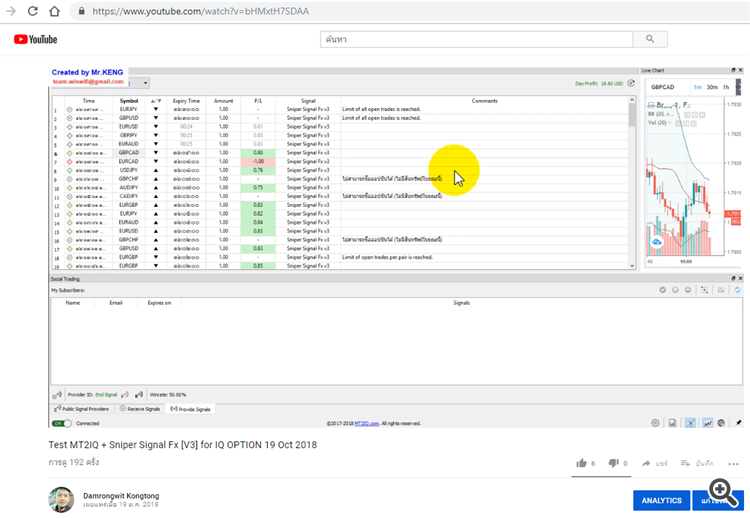Open the three-dot more actions menu
Image resolution: width=750 pixels, height=518 pixels.
click(734, 463)
